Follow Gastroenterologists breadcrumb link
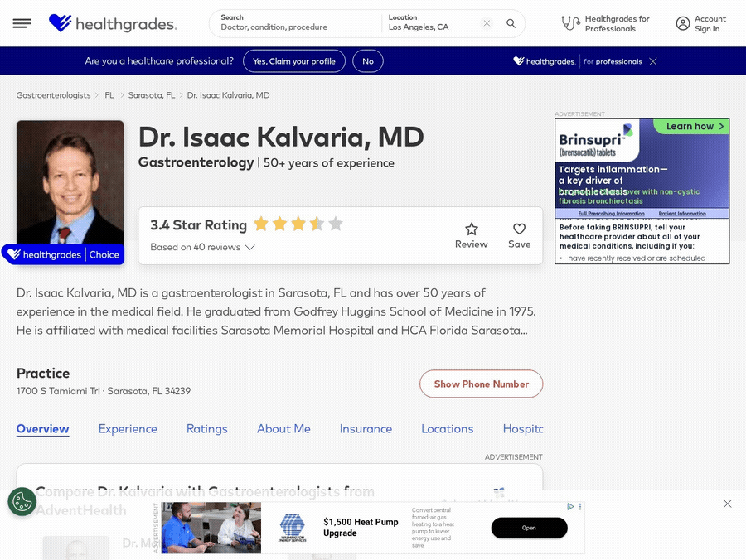Viewport: 746px width, 560px height. 53,95
